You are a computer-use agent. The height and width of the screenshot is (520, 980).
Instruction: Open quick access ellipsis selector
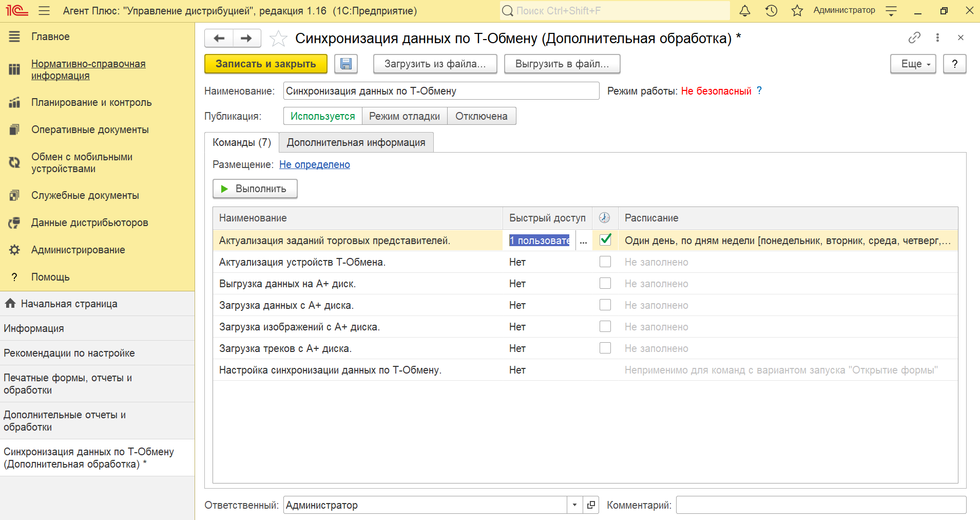[x=584, y=240]
